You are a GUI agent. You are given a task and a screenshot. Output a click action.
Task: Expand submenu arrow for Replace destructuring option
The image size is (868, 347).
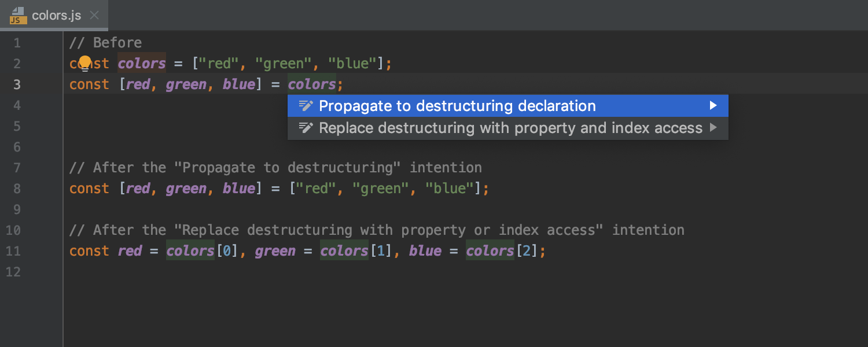[713, 128]
